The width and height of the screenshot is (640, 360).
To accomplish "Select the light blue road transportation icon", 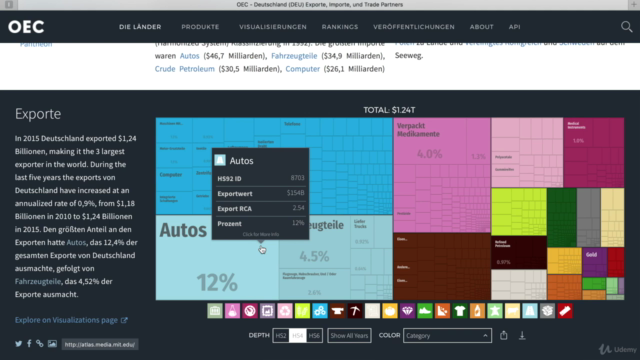I will [530, 311].
